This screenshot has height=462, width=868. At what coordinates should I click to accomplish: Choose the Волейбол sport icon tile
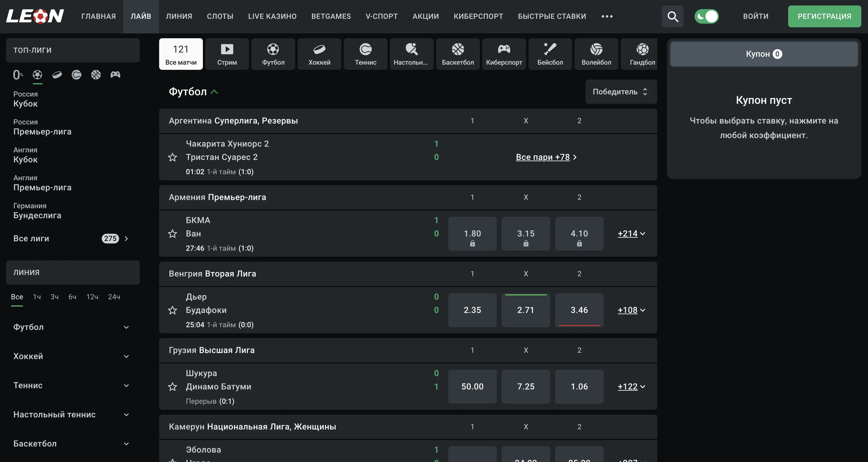coord(596,54)
